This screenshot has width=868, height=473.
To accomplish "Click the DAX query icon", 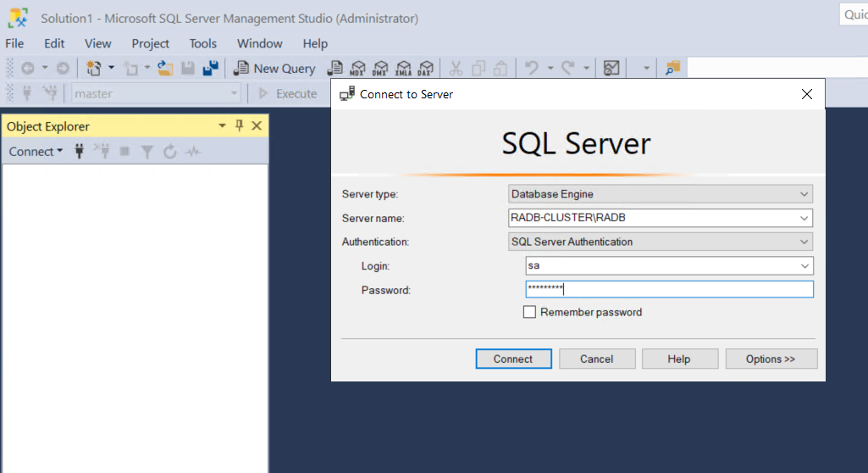I will (x=426, y=68).
